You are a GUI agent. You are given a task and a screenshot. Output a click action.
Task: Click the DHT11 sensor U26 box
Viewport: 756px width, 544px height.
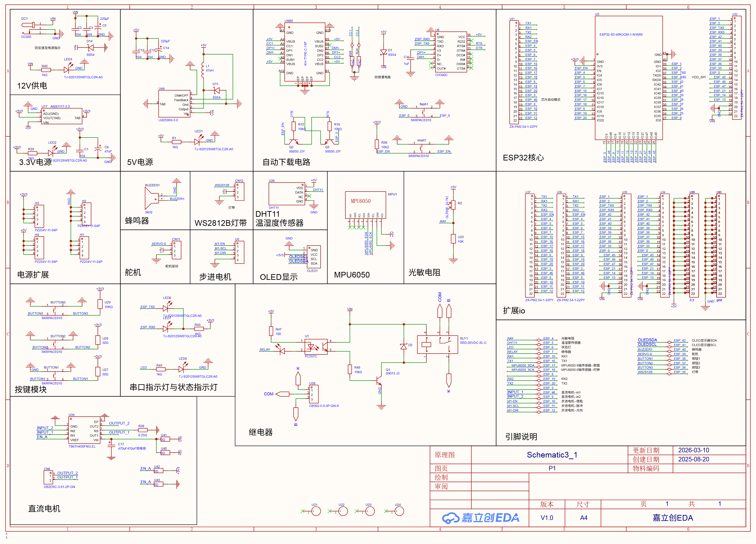[287, 194]
